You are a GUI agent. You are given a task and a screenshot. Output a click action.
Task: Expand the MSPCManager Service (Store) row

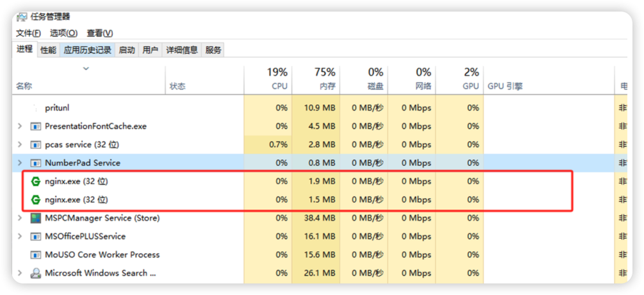20,218
